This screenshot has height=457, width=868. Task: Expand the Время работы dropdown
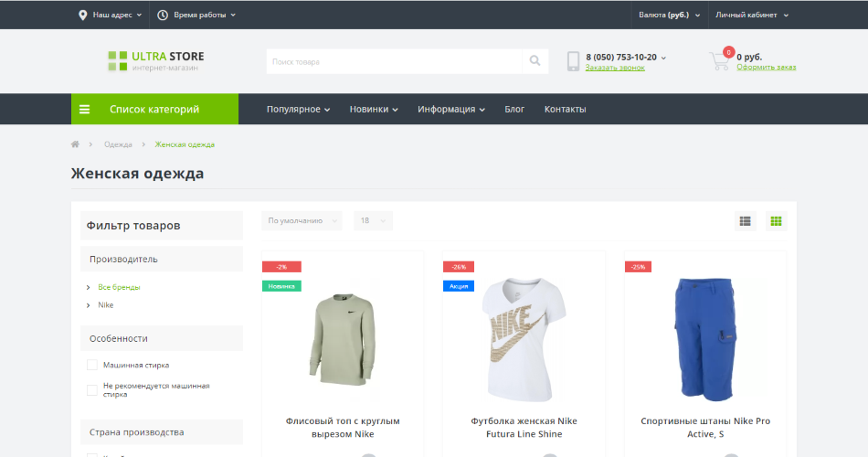[x=205, y=15]
